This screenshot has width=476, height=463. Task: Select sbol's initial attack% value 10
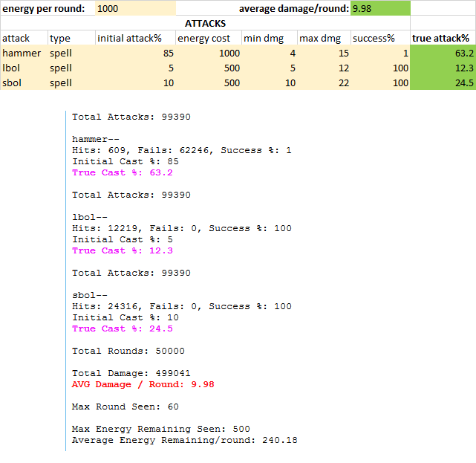tap(135, 82)
